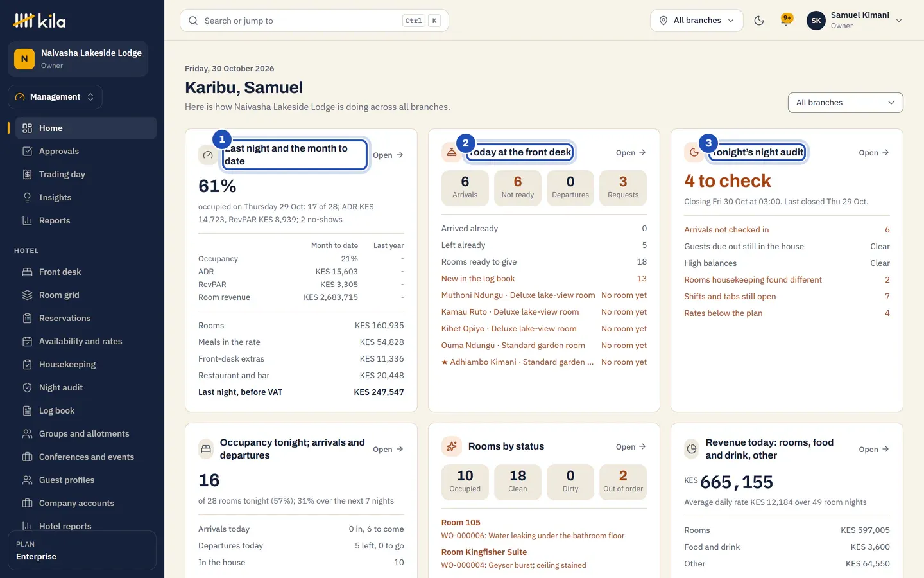Click the Home sidebar icon
The image size is (924, 578).
(27, 128)
